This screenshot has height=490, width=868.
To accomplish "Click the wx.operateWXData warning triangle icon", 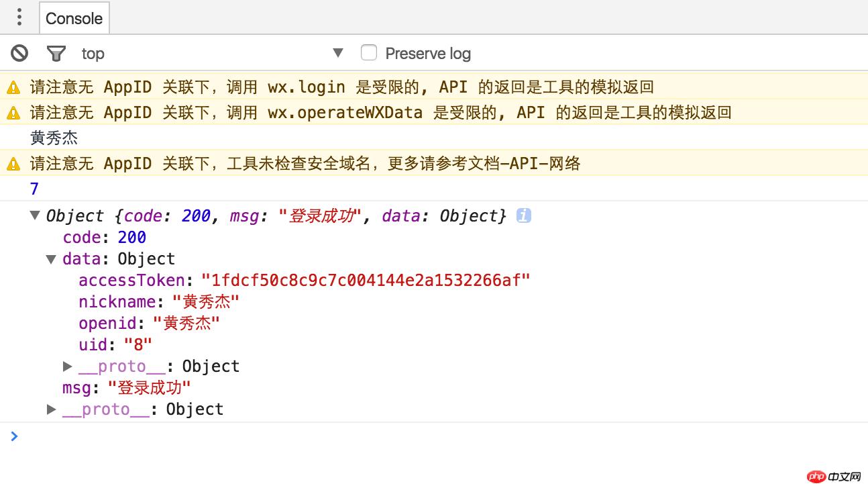I will tap(13, 113).
